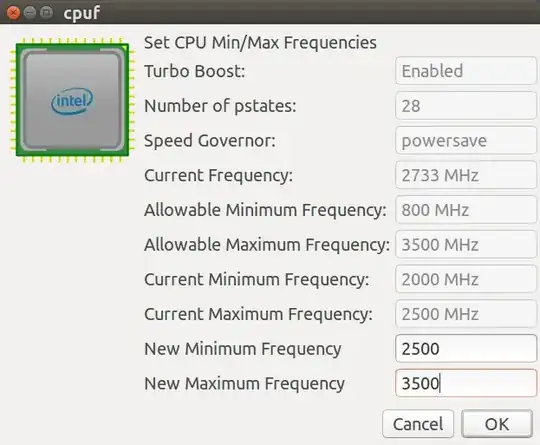Click the Current Frequency 2733 MHz field
Image resolution: width=540 pixels, height=445 pixels.
[466, 175]
